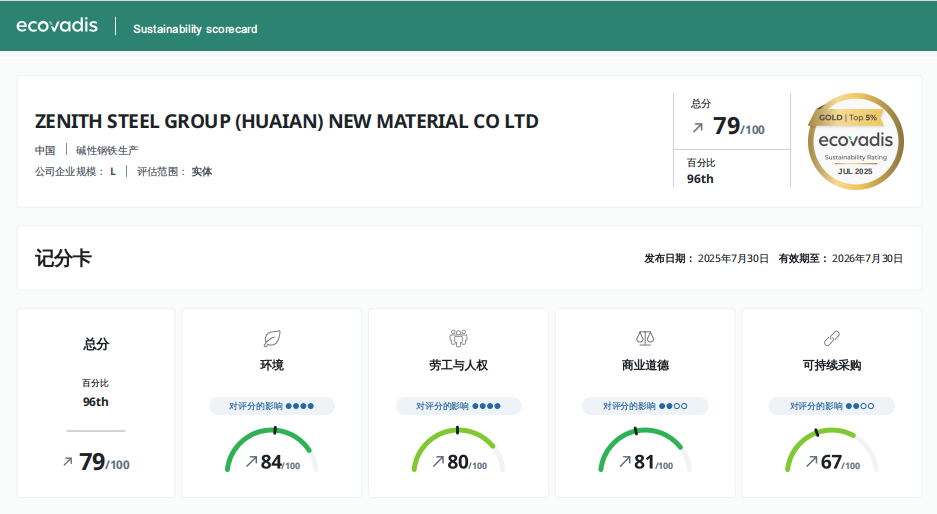Click the 记分卡 section heading
The height and width of the screenshot is (514, 937).
click(63, 258)
